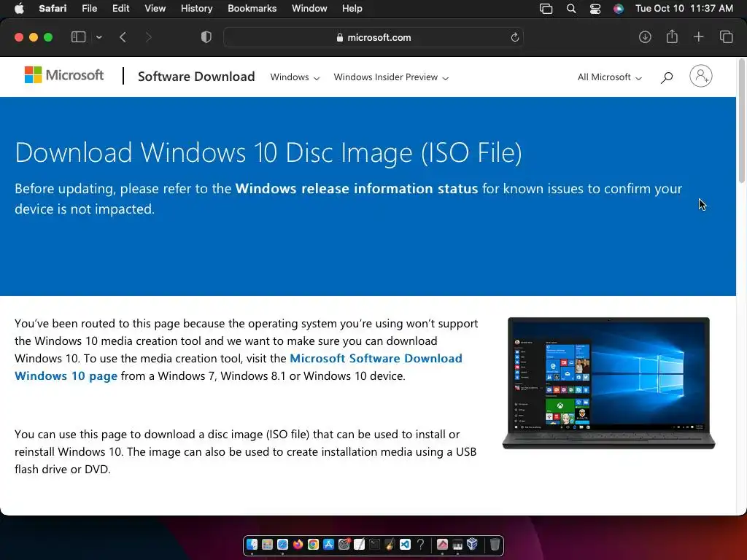This screenshot has width=747, height=560.
Task: Click the Download Windows 10 Disc Image heading
Action: (268, 153)
